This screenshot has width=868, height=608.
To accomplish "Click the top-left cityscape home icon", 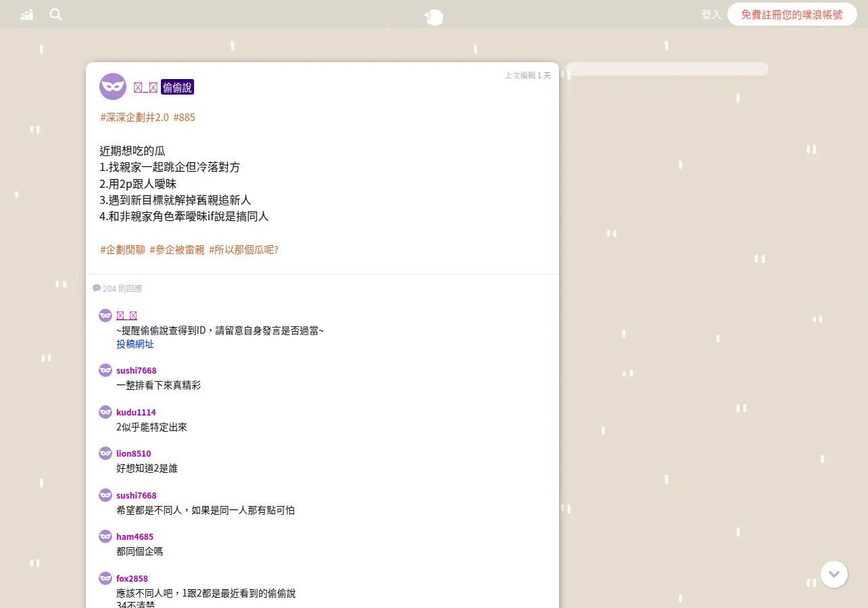I will 27,14.
